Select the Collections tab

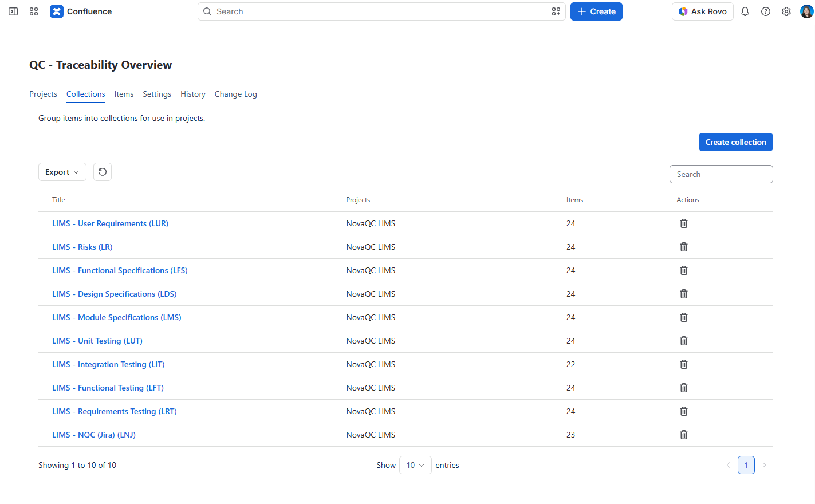[x=86, y=94]
